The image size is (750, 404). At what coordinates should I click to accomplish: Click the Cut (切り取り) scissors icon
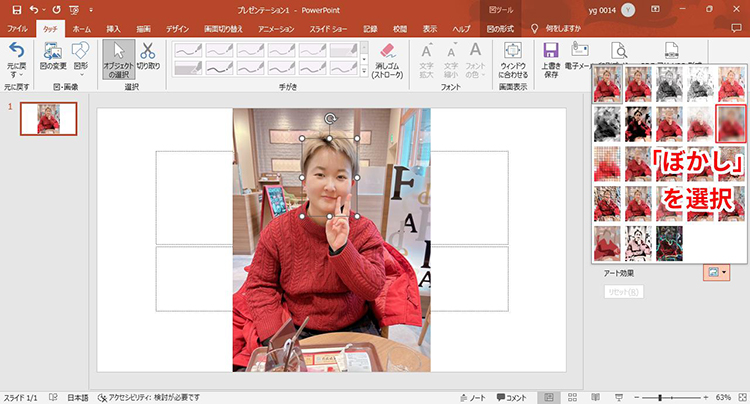[x=147, y=58]
